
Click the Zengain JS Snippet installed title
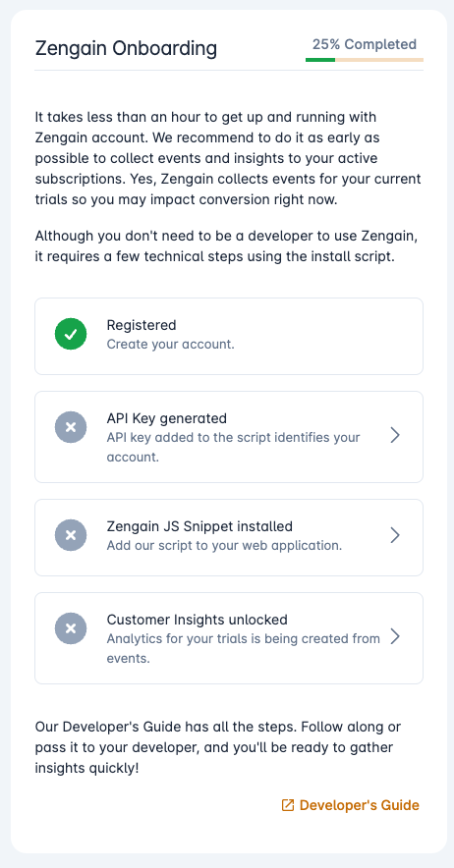[199, 526]
